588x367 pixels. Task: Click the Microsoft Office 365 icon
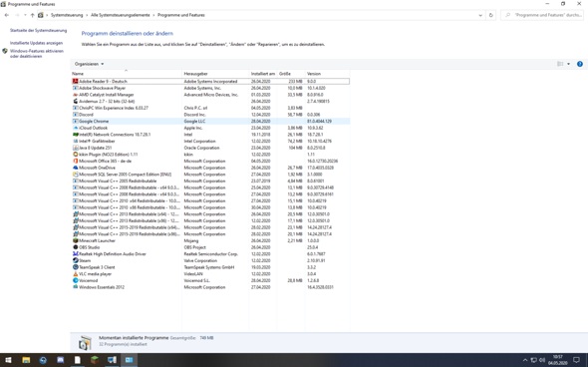75,161
